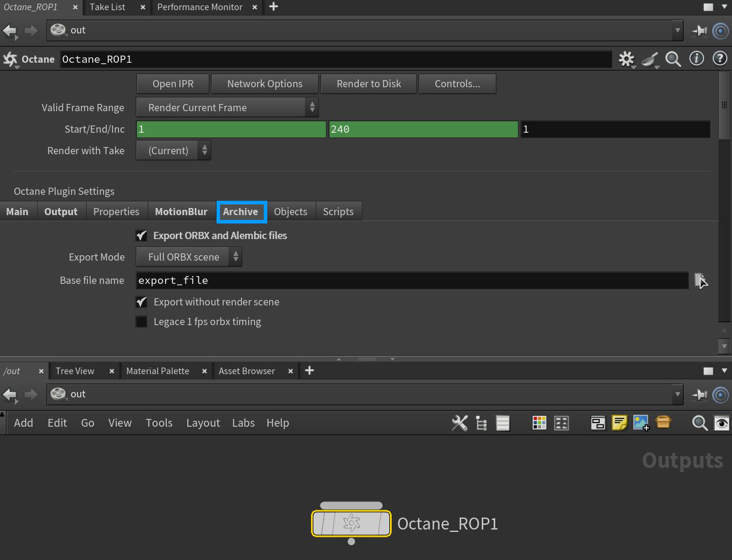Open the Labs menu
The width and height of the screenshot is (732, 560).
[243, 423]
